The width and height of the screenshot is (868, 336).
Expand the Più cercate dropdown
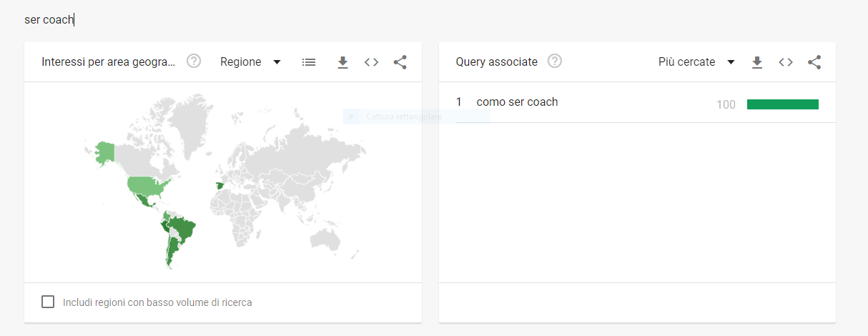pos(696,62)
